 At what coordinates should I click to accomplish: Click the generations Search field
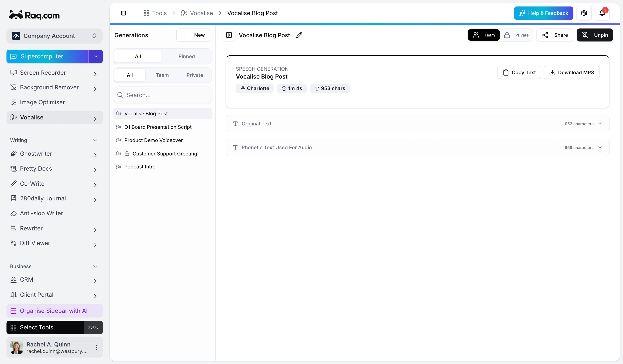pos(162,95)
